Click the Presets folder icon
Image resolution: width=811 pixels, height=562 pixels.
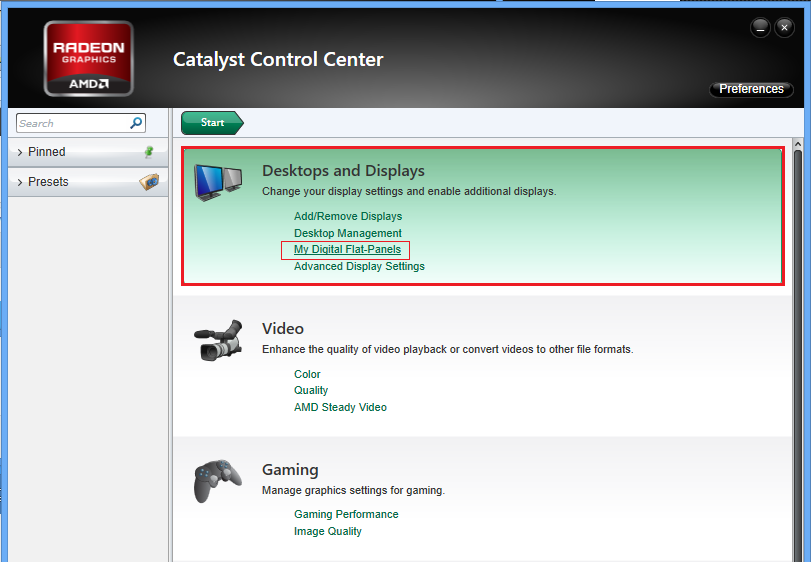click(149, 181)
